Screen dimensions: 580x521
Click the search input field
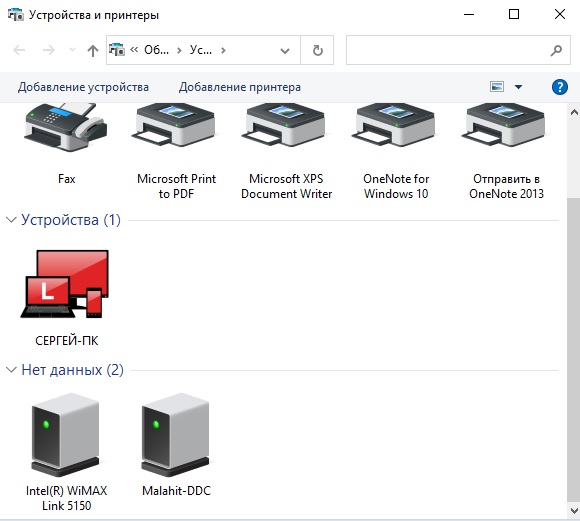pos(458,50)
